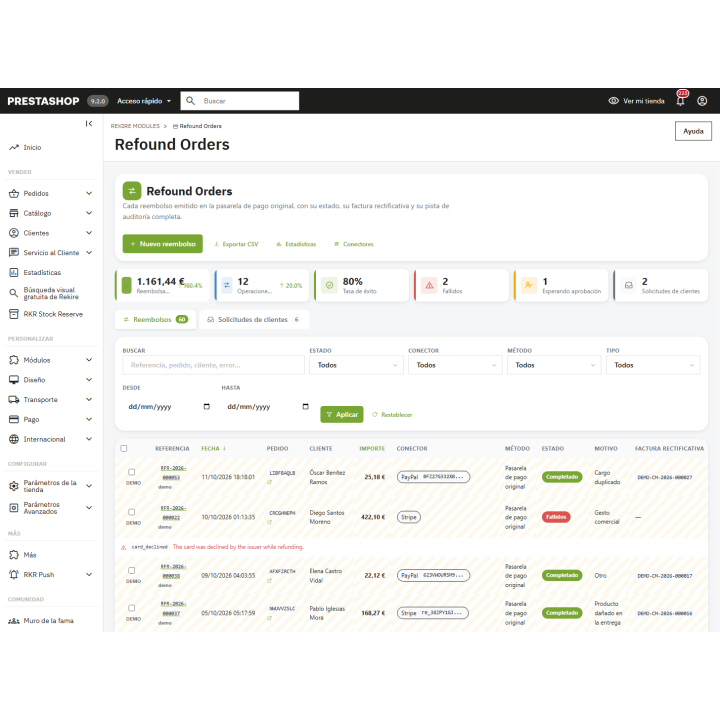Open the Estado filter dropdown
Viewport: 720px width, 720px height.
pyautogui.click(x=356, y=365)
